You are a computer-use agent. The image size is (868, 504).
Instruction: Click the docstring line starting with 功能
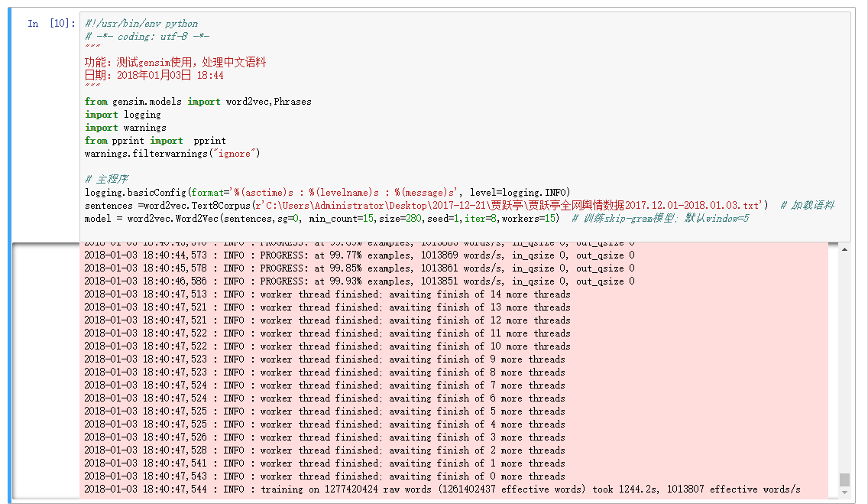point(175,63)
